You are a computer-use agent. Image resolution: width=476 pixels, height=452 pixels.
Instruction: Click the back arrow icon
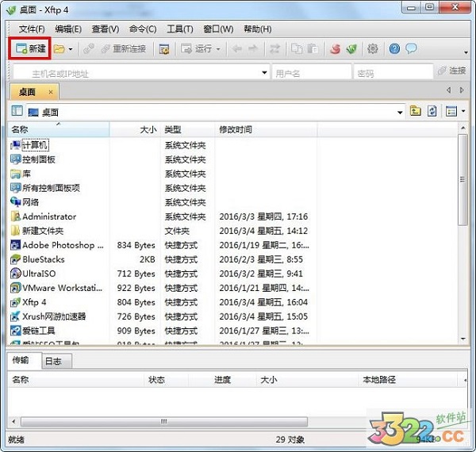(236, 48)
